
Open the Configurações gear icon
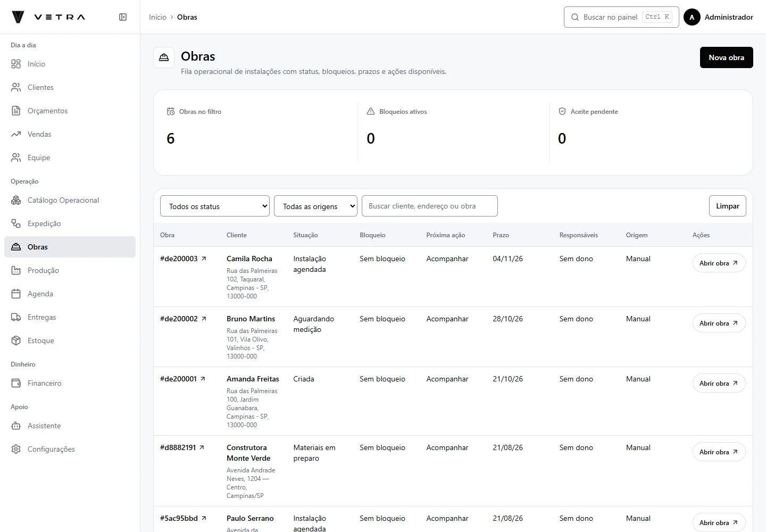16,449
